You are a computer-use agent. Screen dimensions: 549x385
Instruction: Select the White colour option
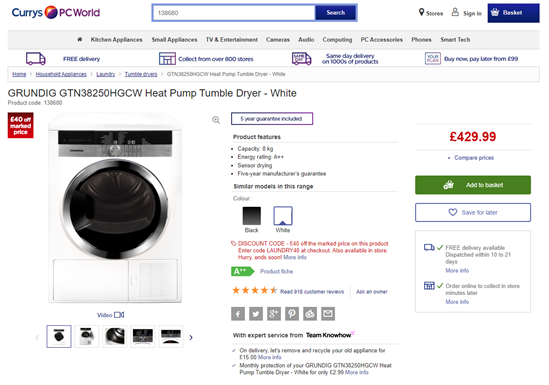[283, 216]
